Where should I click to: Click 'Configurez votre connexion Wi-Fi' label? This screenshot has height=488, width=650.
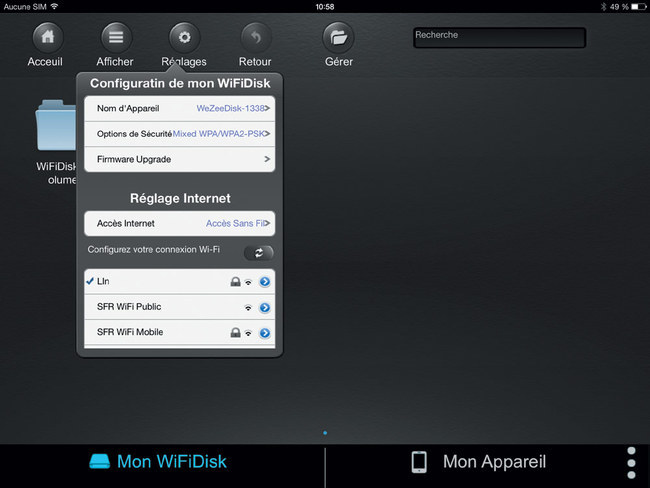coord(154,250)
